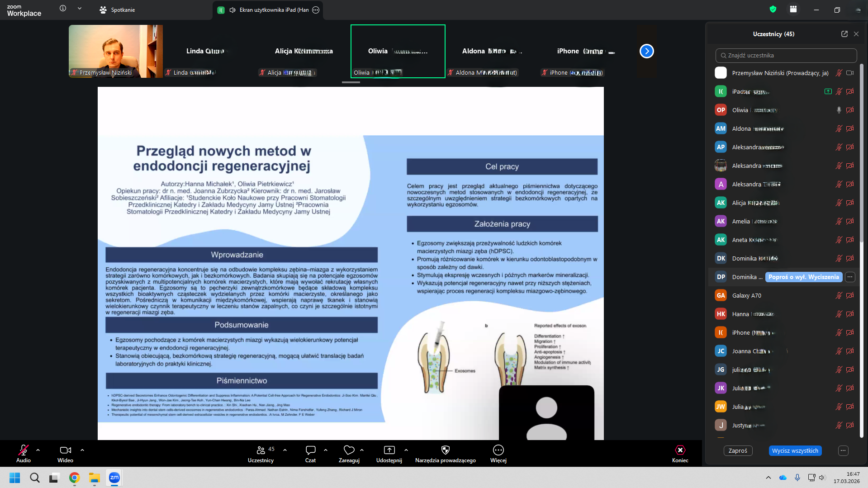Select the Ekran użytkownika iPad tab
This screenshot has height=488, width=868.
click(x=268, y=10)
